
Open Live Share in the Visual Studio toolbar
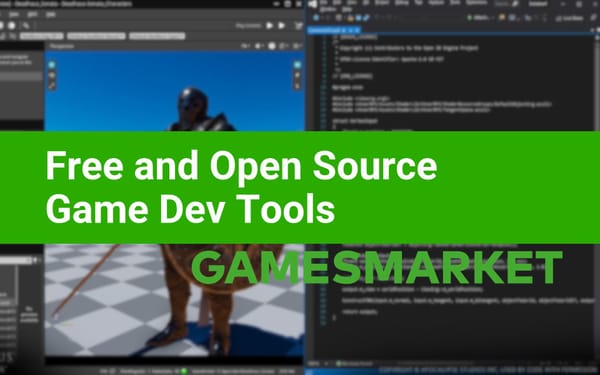(x=569, y=18)
